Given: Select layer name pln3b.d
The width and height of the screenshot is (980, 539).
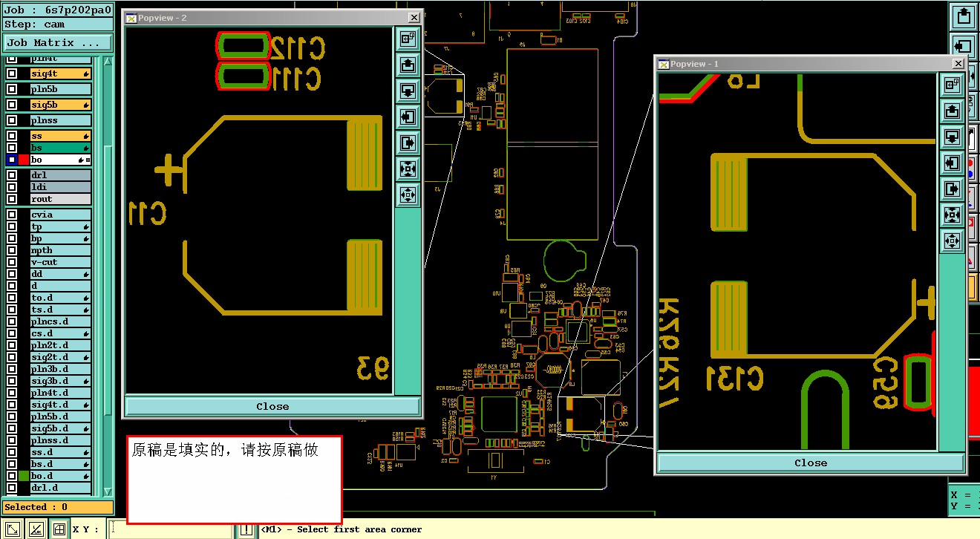Looking at the screenshot, I should [61, 369].
